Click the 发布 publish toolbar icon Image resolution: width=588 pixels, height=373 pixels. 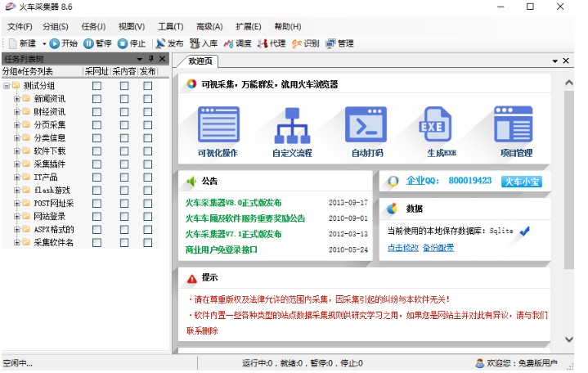click(160, 43)
